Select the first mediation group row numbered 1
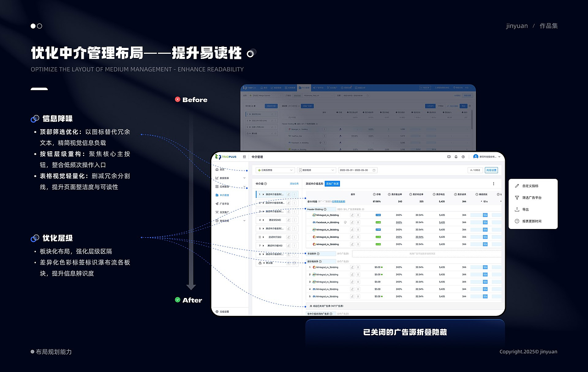Viewport: 588px width, 372px height. point(277,195)
